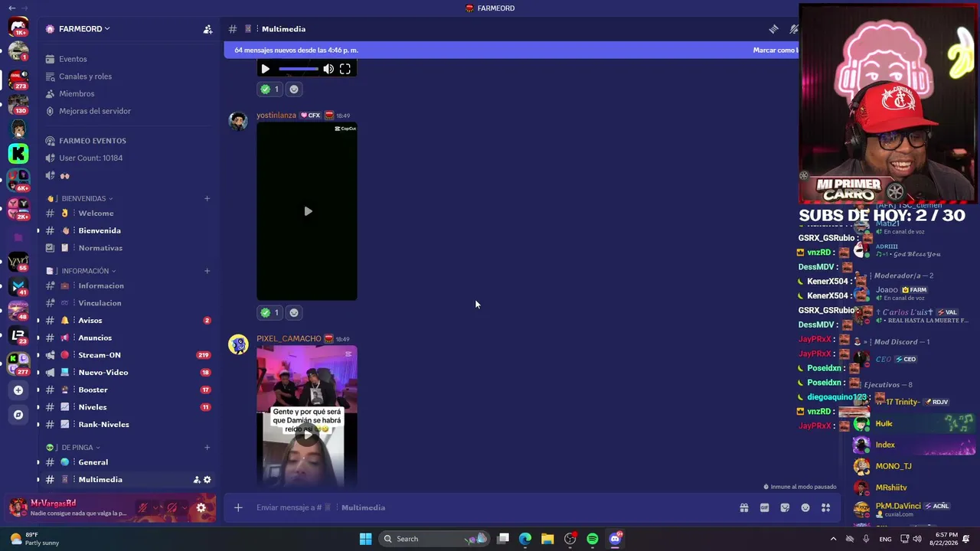Open Microsoft Edge from the taskbar

point(525,539)
